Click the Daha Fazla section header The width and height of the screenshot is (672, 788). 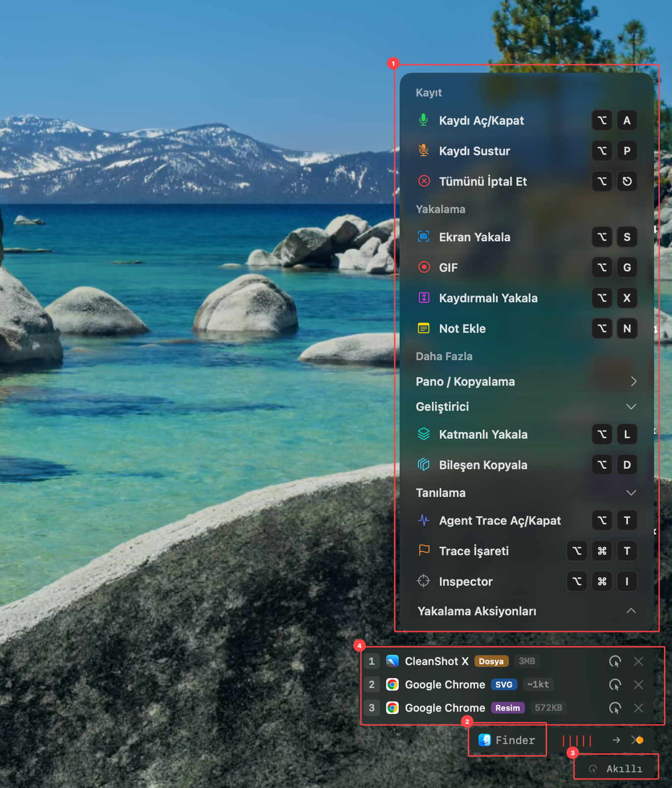coord(444,357)
